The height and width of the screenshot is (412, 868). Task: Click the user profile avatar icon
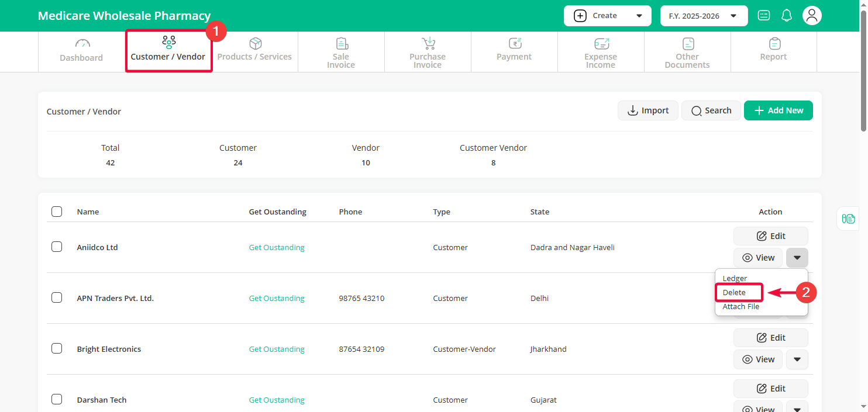click(x=812, y=16)
